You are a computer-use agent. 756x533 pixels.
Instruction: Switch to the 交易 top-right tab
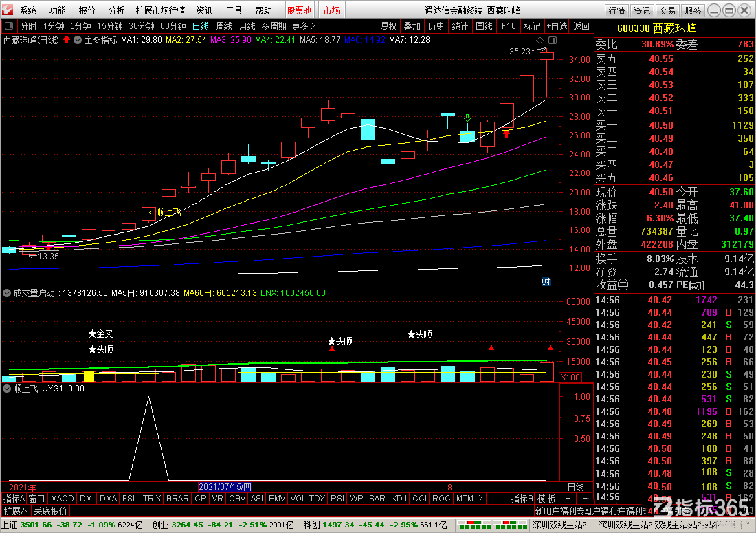point(667,10)
